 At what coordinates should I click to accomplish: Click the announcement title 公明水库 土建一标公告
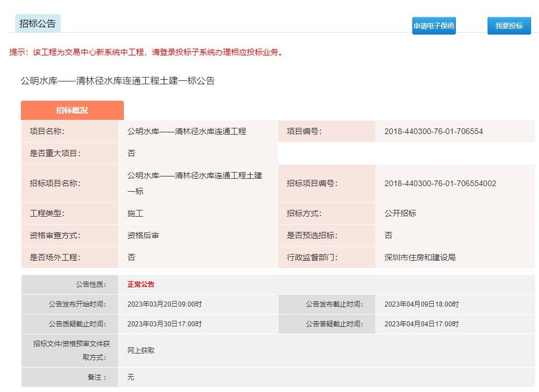tap(118, 81)
